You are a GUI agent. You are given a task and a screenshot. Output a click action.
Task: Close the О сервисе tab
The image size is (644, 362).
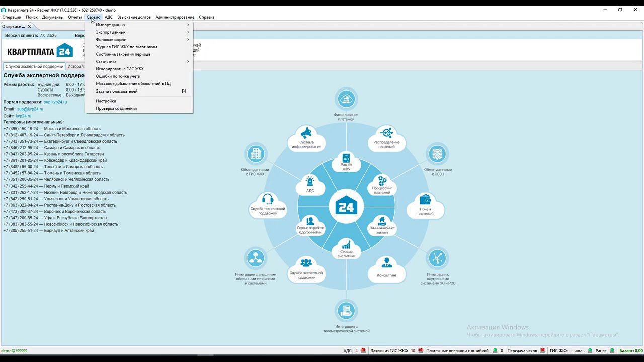(29, 26)
